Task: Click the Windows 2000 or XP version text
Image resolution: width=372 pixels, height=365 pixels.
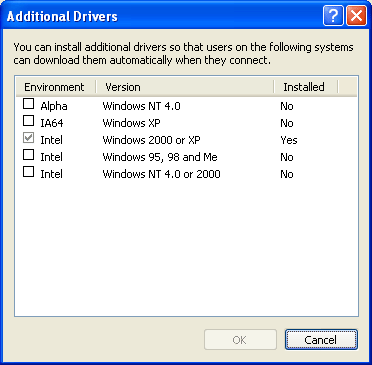Action: (x=151, y=140)
